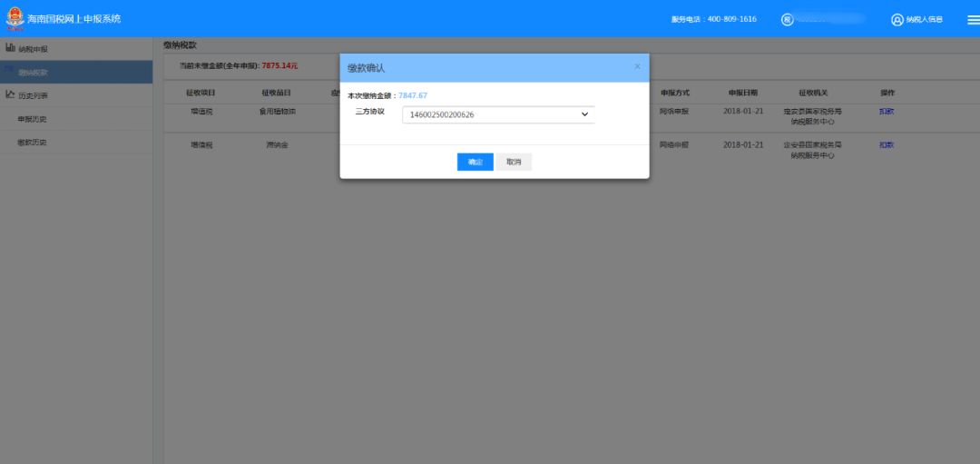Click the 缴纳税款 page heading
This screenshot has width=980, height=464.
pos(180,45)
